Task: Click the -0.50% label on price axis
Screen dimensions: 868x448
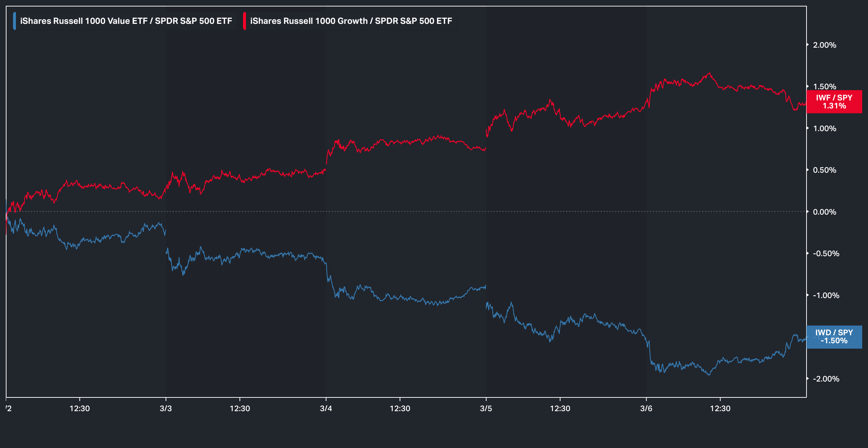Action: (826, 254)
